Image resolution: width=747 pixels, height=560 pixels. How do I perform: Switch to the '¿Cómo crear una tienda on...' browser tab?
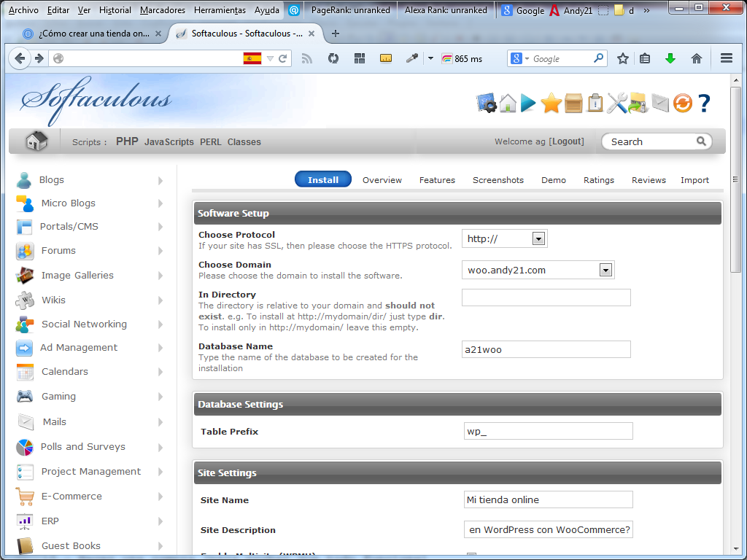[x=93, y=34]
